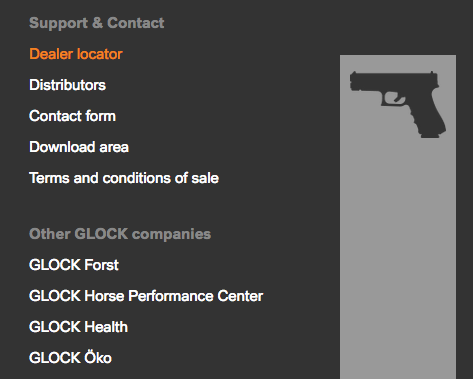Viewport: 473px width, 379px height.
Task: Click the Support & Contact heading
Action: click(97, 23)
